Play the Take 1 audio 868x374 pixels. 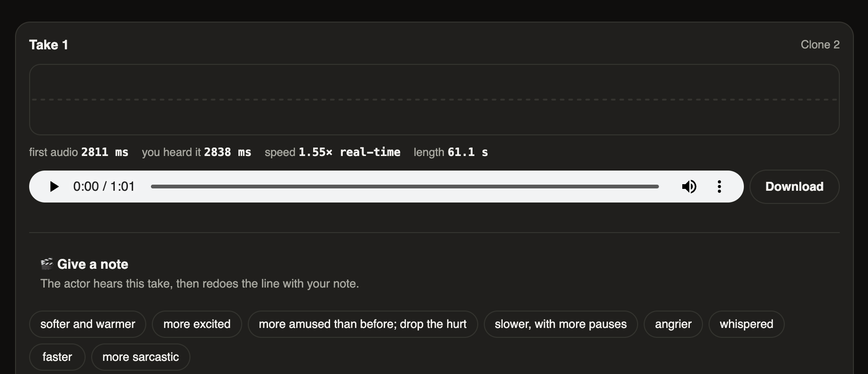coord(54,187)
